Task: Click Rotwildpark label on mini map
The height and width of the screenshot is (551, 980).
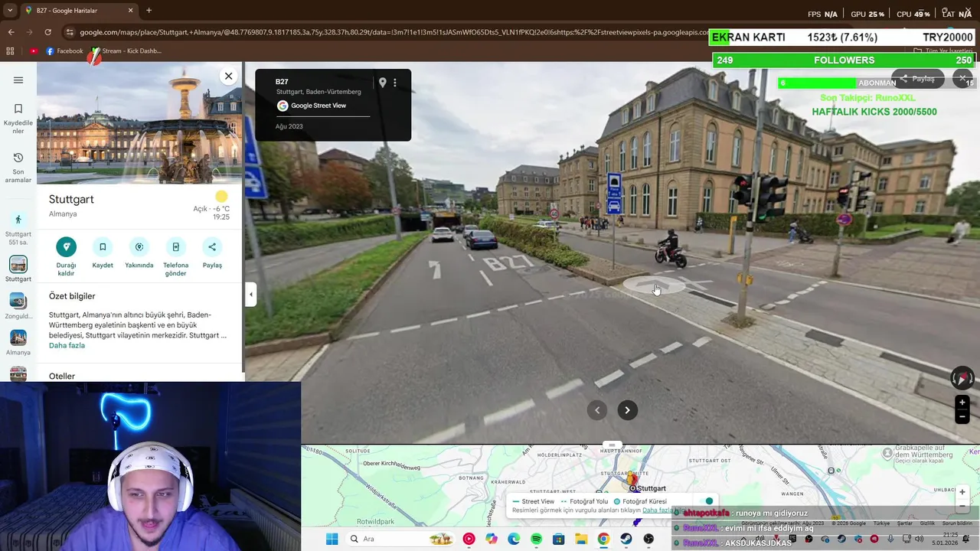Action: pyautogui.click(x=376, y=522)
